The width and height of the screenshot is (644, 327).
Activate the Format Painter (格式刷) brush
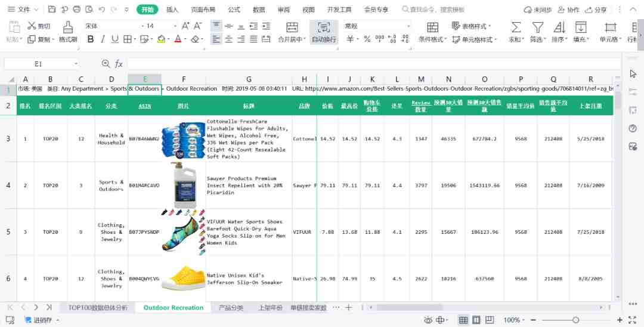point(68,32)
